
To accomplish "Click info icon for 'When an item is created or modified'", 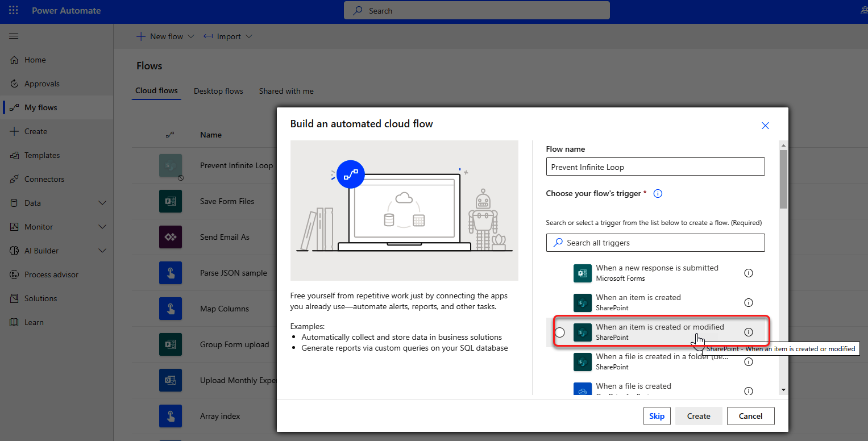I will tap(749, 332).
